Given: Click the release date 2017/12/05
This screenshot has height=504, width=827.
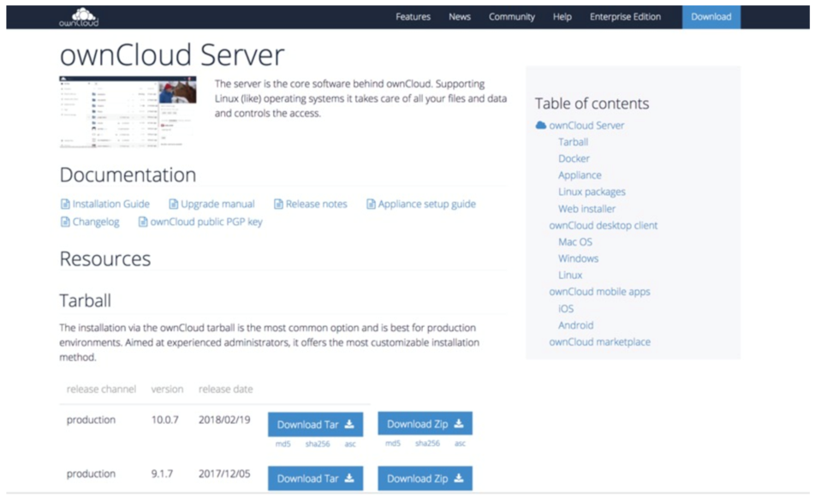Looking at the screenshot, I should coord(224,474).
